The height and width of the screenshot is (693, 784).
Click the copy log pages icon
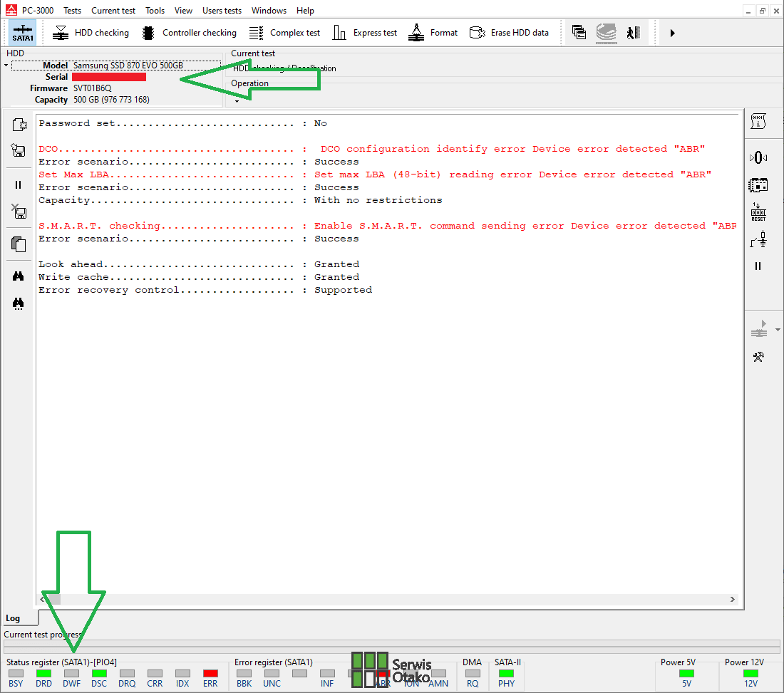coord(19,244)
